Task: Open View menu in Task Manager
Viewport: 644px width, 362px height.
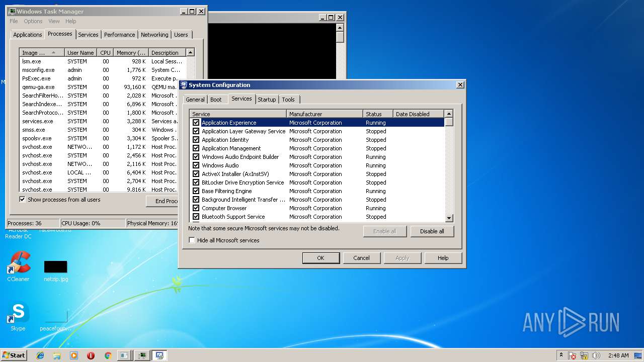Action: (x=54, y=21)
